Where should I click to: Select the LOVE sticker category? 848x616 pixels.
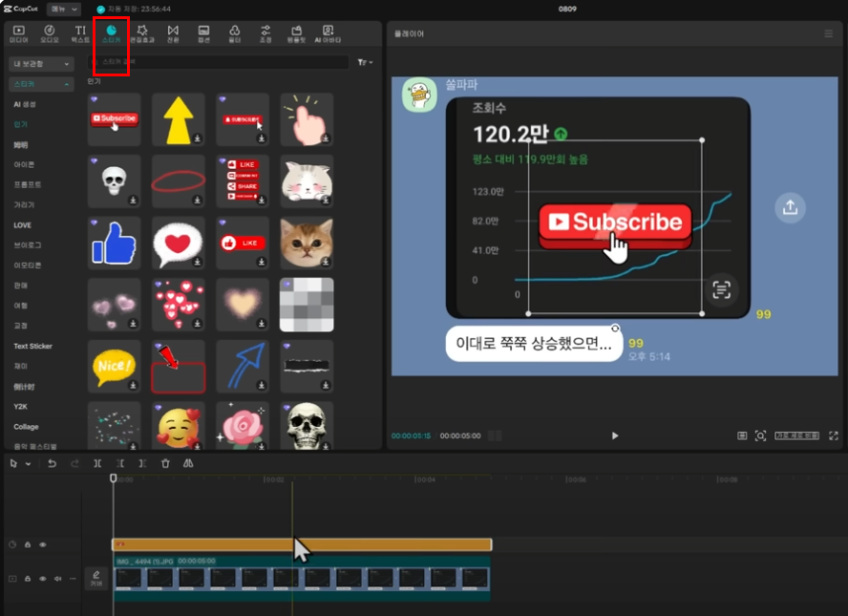(x=22, y=225)
